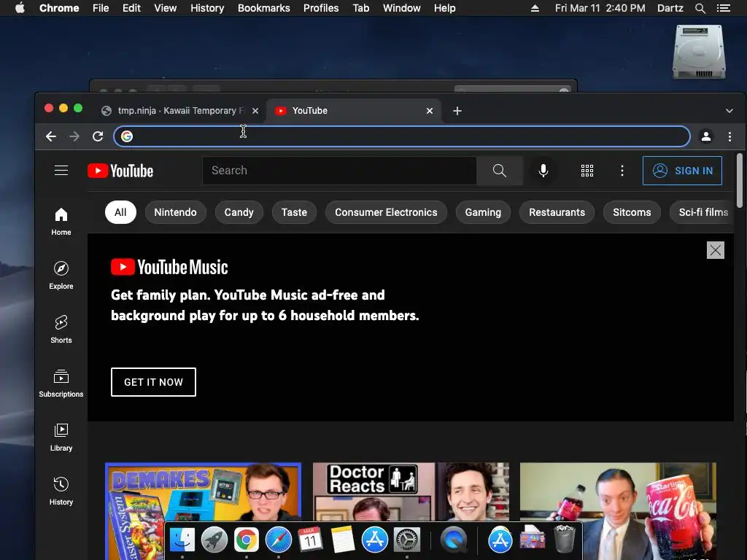Select the Consumer Electronics chip
The width and height of the screenshot is (747, 560).
tap(386, 212)
